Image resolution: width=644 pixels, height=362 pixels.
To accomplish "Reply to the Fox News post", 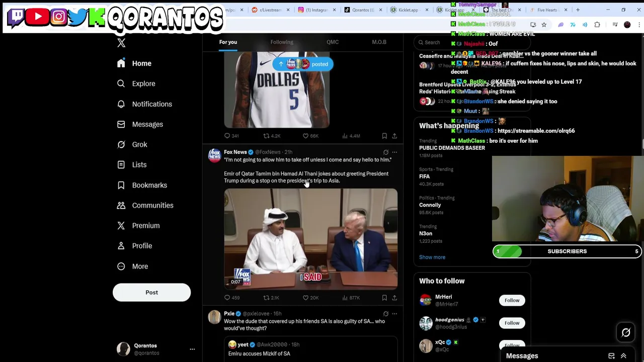I will (231, 298).
